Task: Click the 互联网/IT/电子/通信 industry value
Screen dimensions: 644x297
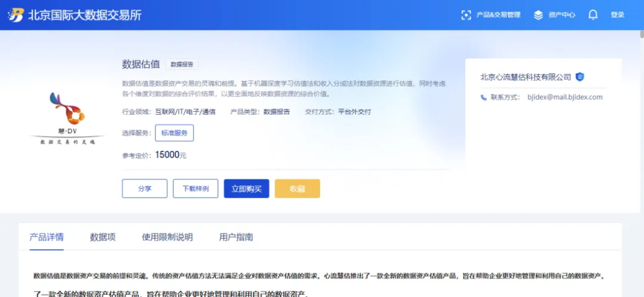Action: click(x=185, y=112)
